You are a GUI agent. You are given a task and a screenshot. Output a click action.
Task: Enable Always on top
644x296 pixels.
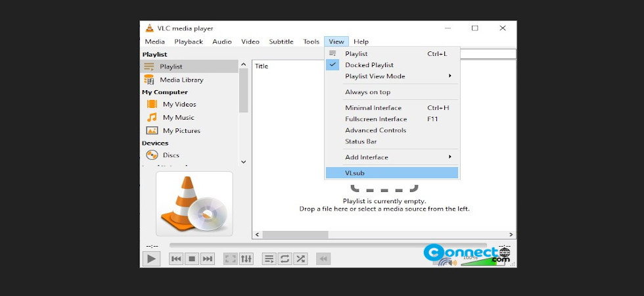[x=392, y=92]
